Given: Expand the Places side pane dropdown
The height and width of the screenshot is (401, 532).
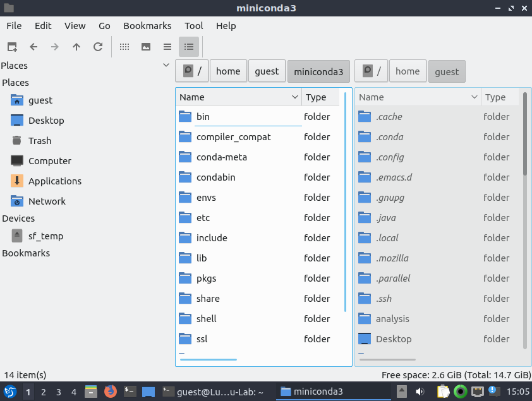Looking at the screenshot, I should pyautogui.click(x=166, y=65).
